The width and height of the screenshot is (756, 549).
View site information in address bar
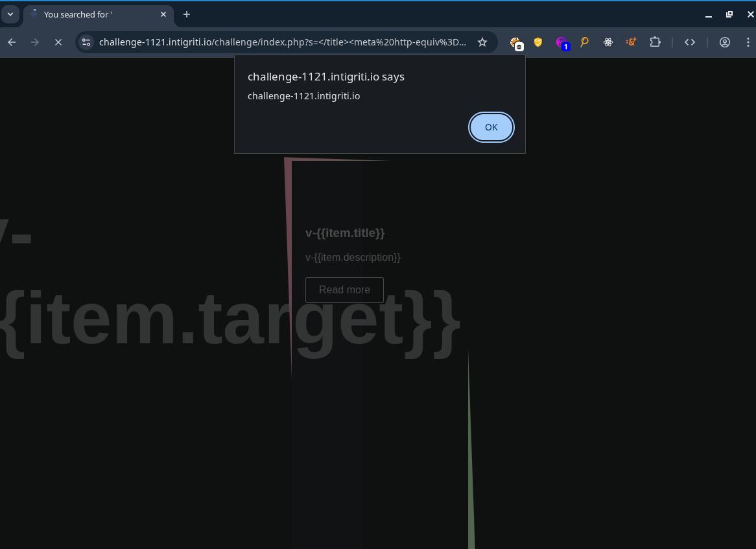point(86,42)
